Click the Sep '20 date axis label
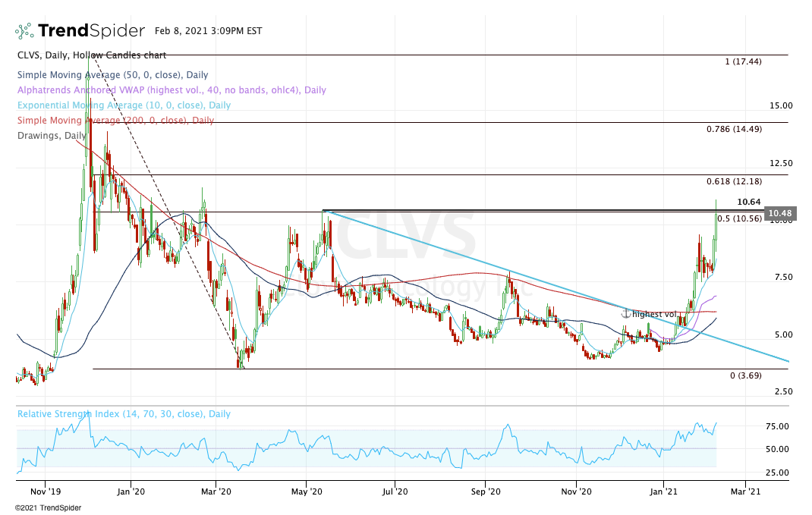 point(486,491)
